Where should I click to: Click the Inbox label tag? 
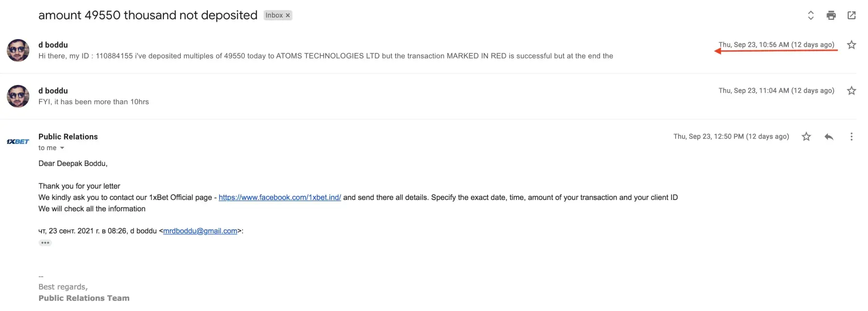click(x=274, y=15)
